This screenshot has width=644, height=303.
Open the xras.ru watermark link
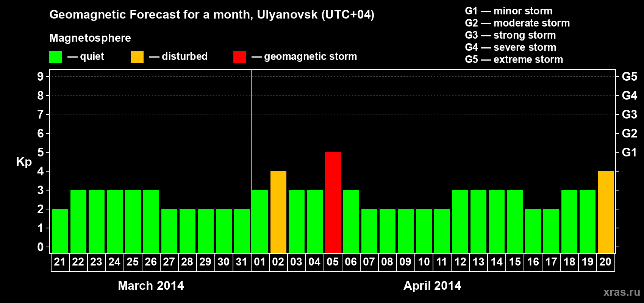[x=621, y=292]
